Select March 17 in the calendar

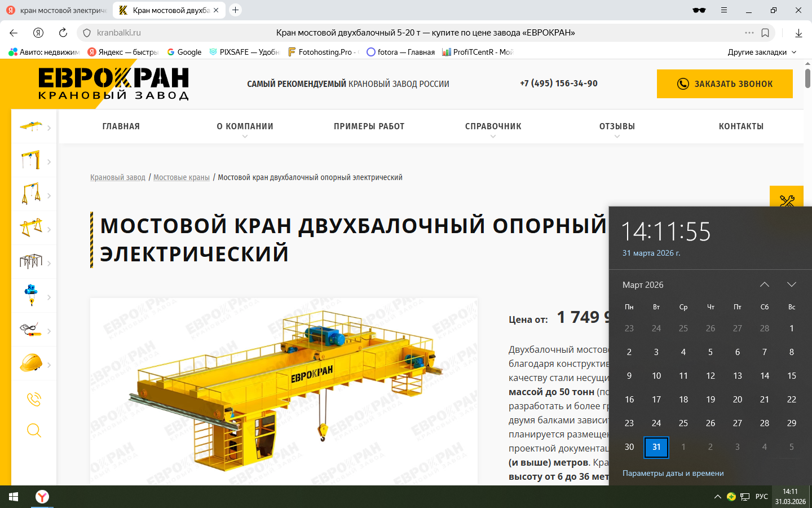click(656, 400)
